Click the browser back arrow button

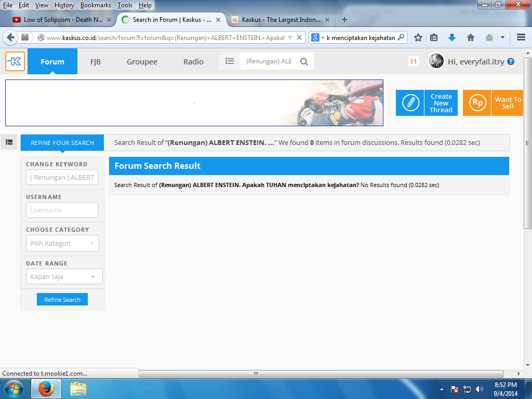(x=10, y=37)
